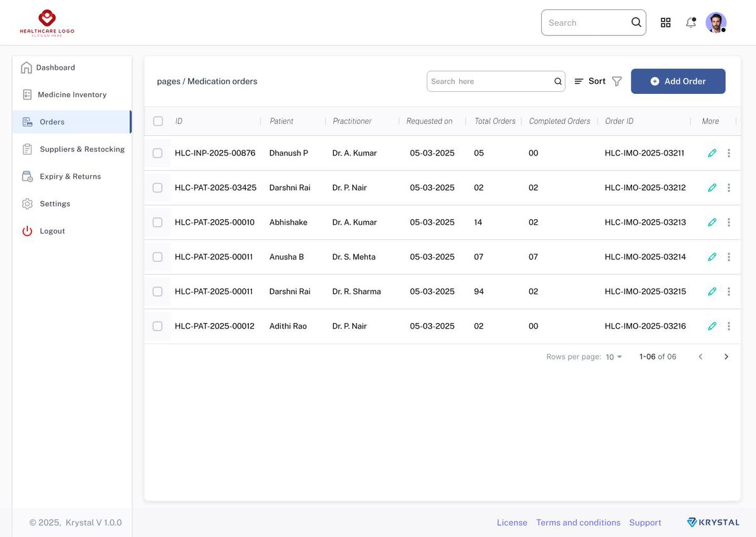Open the Sort options

coord(590,81)
